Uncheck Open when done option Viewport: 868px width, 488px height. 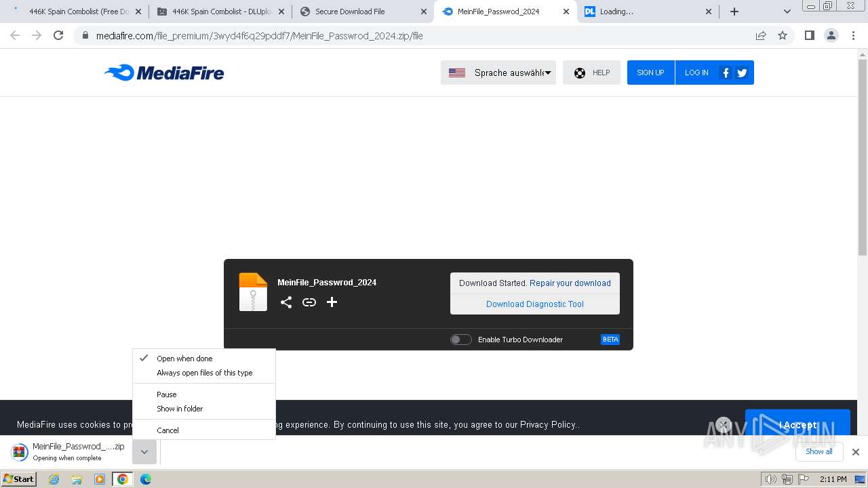[204, 359]
